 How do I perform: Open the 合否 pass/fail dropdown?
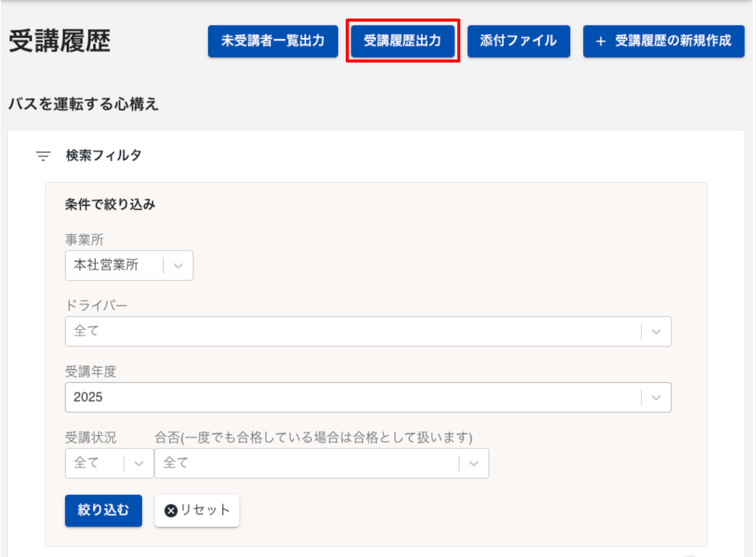[x=307, y=464]
